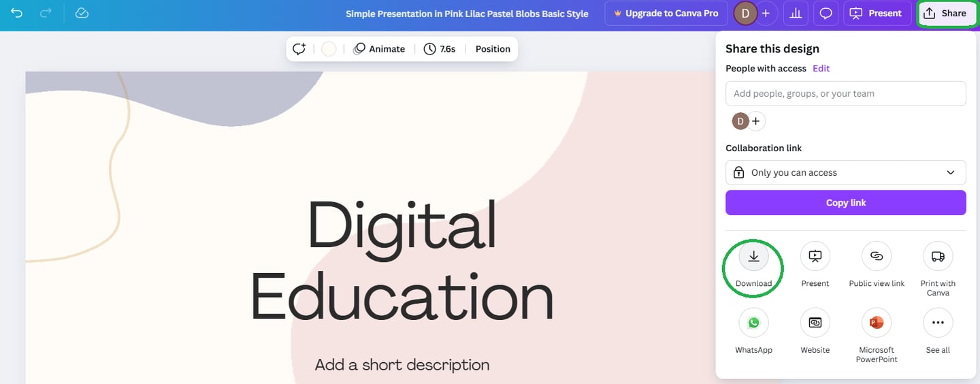The image size is (980, 384).
Task: Click the See all three-dots icon
Action: coord(938,323)
